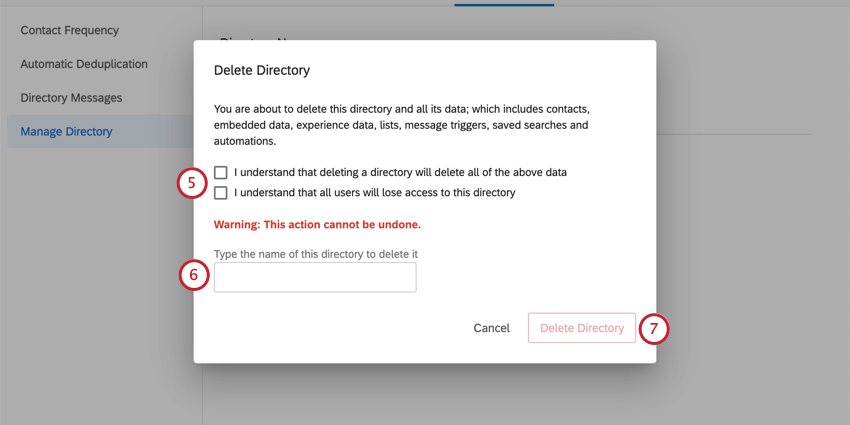Click the blue-underlined active tab at the top
Image resolution: width=850 pixels, height=425 pixels.
pos(504,3)
